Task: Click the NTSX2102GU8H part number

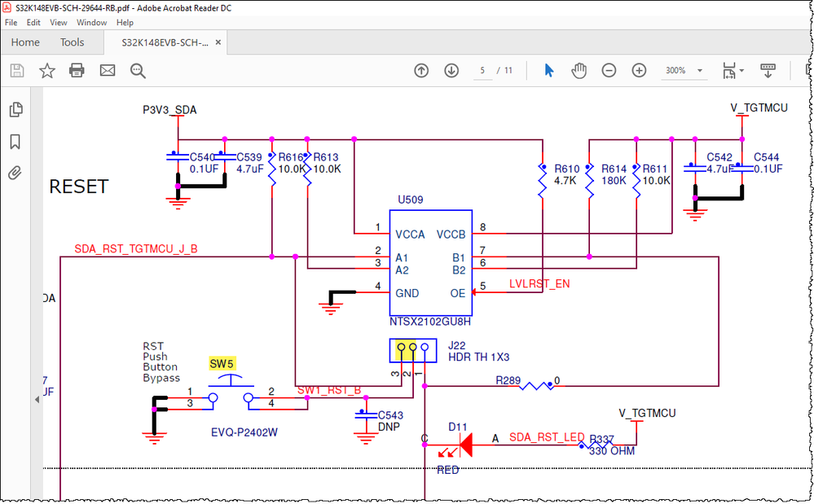Action: [430, 322]
